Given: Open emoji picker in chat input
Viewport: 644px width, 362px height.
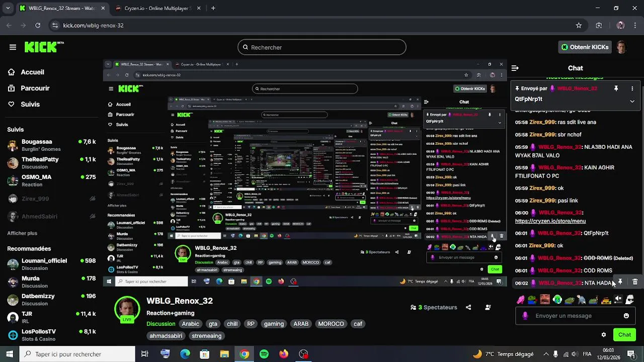Looking at the screenshot, I should coord(626,316).
